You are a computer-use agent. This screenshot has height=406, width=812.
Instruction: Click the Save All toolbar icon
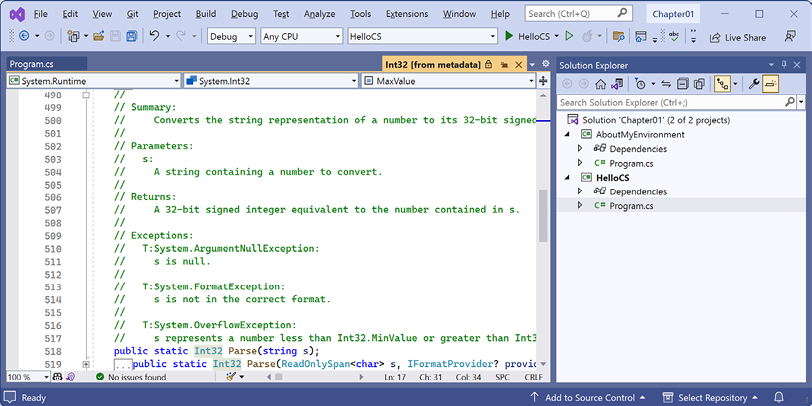click(x=132, y=36)
